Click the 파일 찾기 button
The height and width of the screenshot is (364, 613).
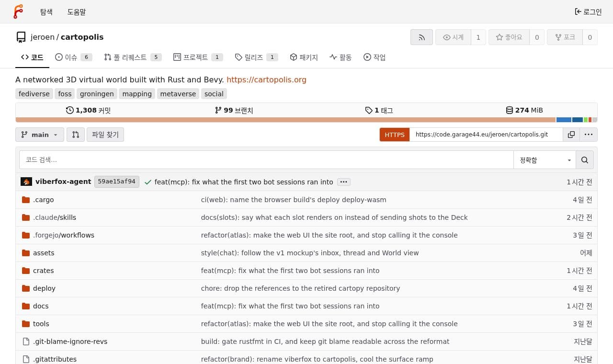coord(105,135)
